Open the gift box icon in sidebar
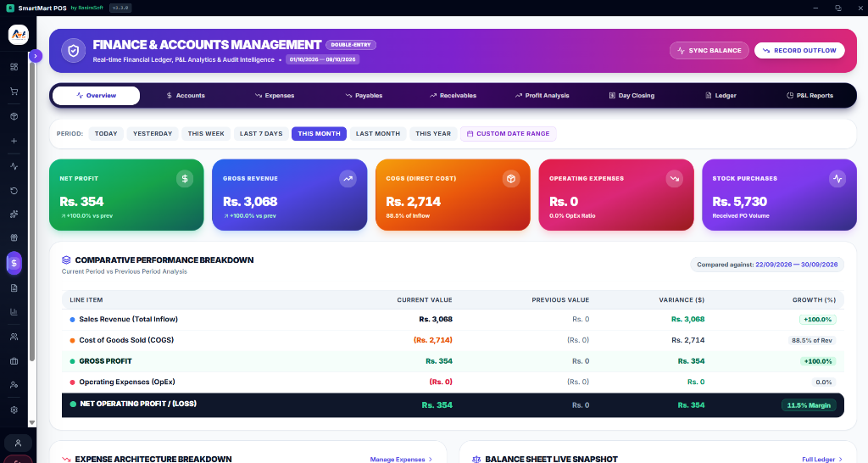Screen dimensions: 868x463 [x=14, y=237]
